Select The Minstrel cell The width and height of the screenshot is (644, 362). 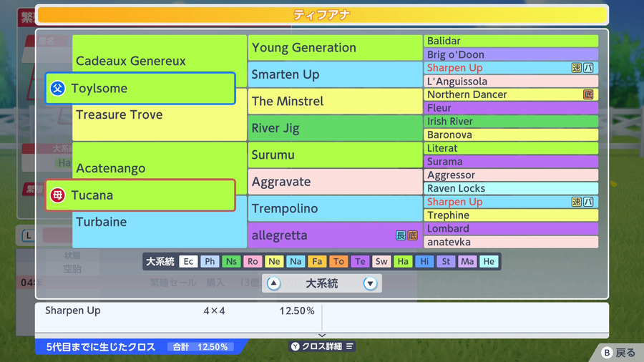pyautogui.click(x=335, y=102)
